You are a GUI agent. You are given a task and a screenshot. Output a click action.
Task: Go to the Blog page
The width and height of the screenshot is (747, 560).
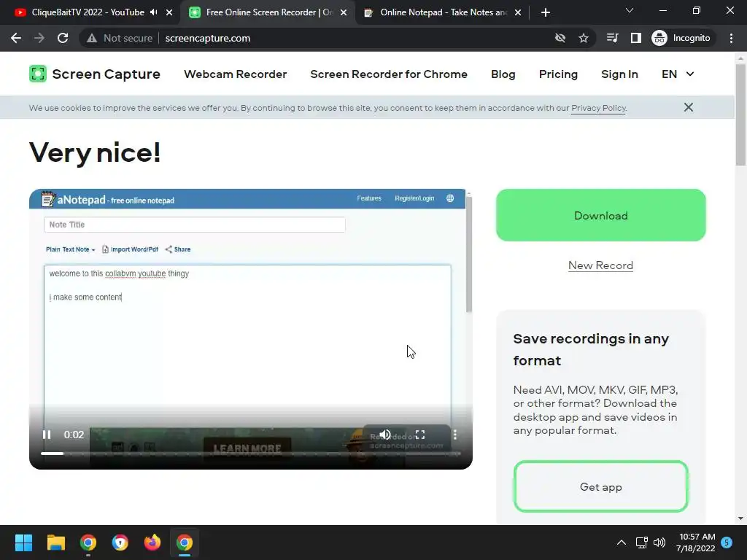coord(503,74)
